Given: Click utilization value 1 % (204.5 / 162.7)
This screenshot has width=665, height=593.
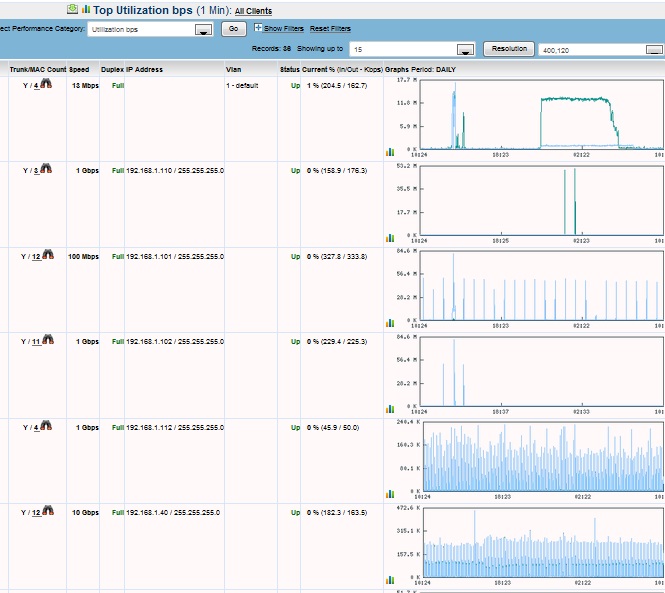Looking at the screenshot, I should tap(337, 85).
